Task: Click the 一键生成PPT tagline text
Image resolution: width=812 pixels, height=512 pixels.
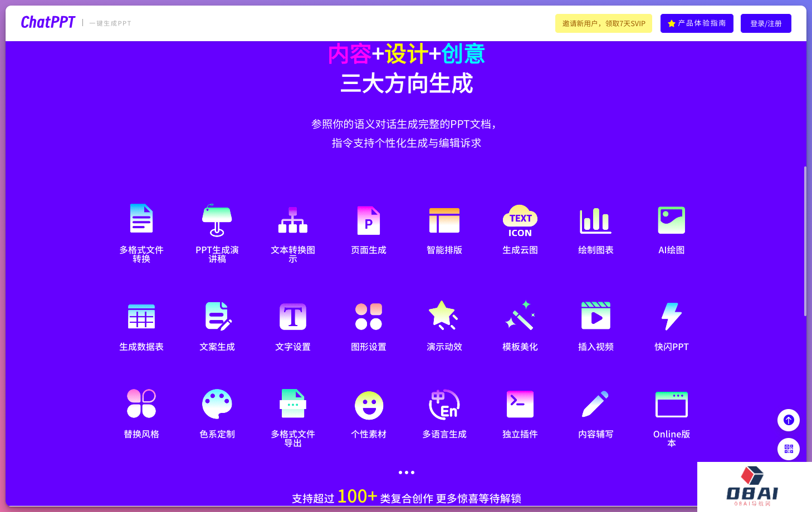Action: 110,23
